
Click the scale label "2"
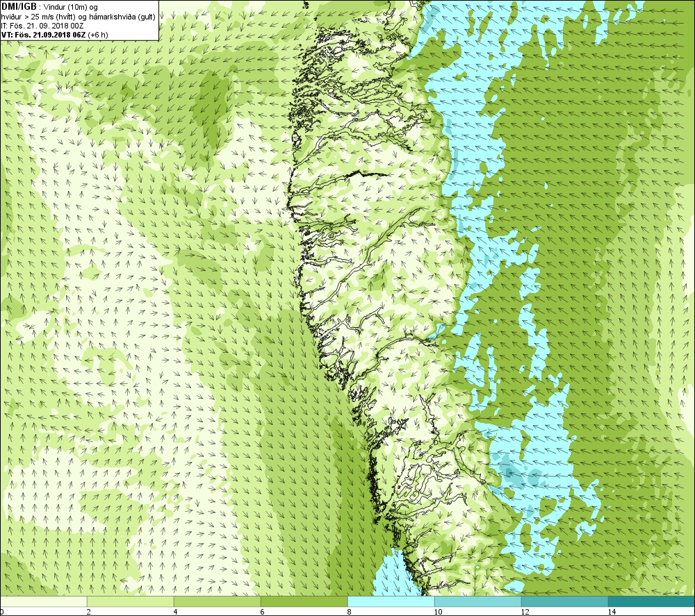(x=89, y=612)
